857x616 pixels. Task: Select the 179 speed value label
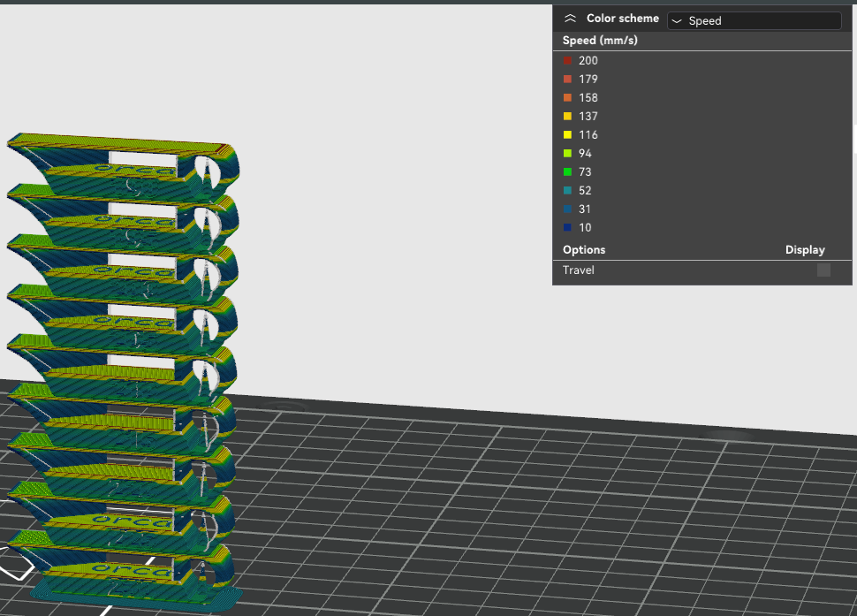588,80
